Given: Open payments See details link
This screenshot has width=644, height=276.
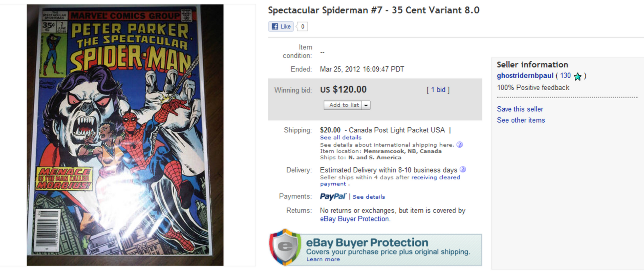Looking at the screenshot, I should tap(369, 197).
